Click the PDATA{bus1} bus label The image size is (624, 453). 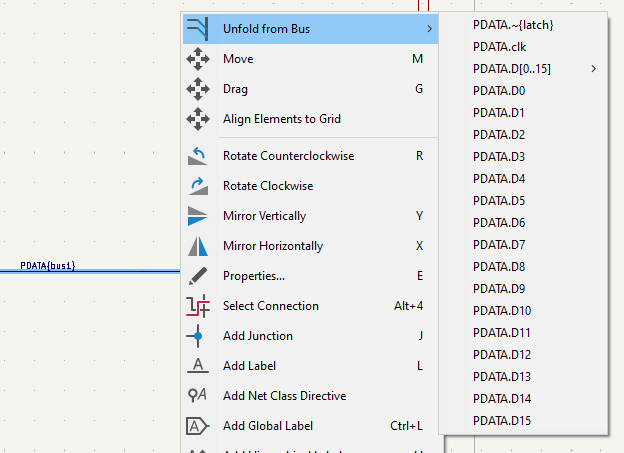48,266
